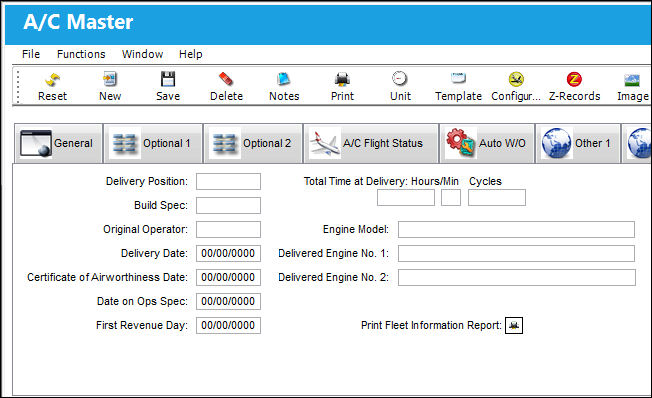Switch to the Optional 2 tab

253,143
